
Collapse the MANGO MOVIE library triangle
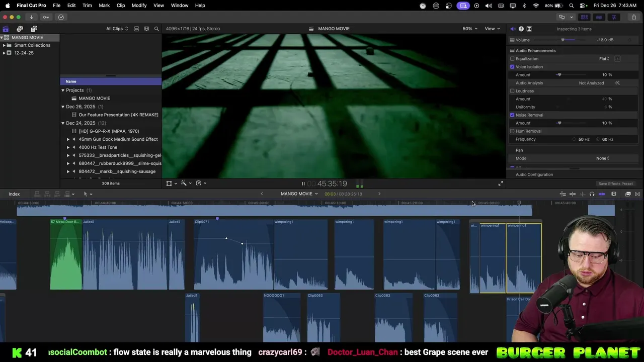pos(2,38)
